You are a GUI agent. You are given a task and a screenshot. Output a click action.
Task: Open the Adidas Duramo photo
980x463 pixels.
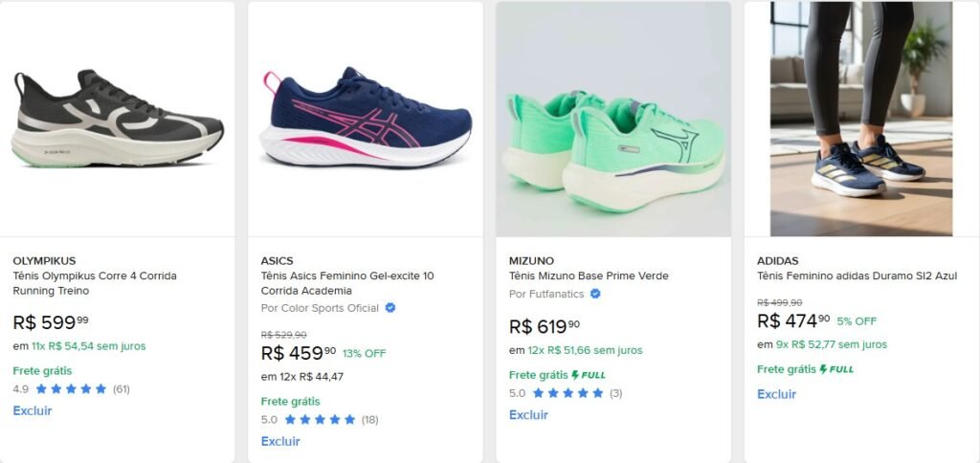861,119
